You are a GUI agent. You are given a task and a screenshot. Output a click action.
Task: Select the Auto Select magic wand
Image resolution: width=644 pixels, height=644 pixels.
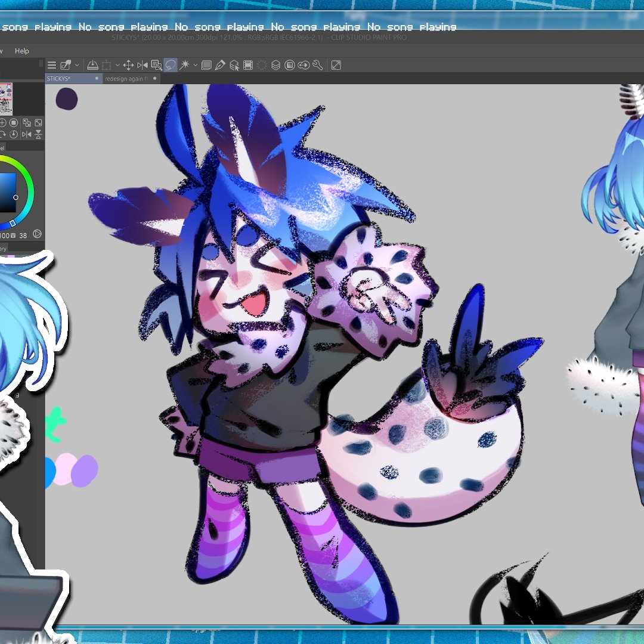pyautogui.click(x=184, y=66)
